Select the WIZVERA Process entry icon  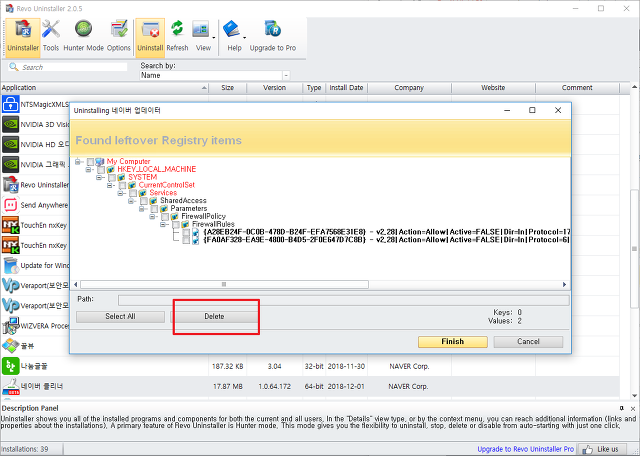click(10, 326)
